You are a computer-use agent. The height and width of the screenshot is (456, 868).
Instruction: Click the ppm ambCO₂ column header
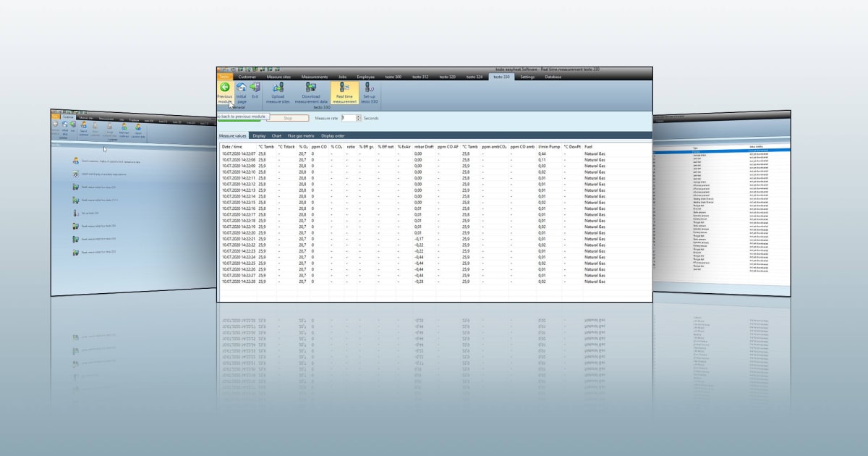(x=494, y=147)
